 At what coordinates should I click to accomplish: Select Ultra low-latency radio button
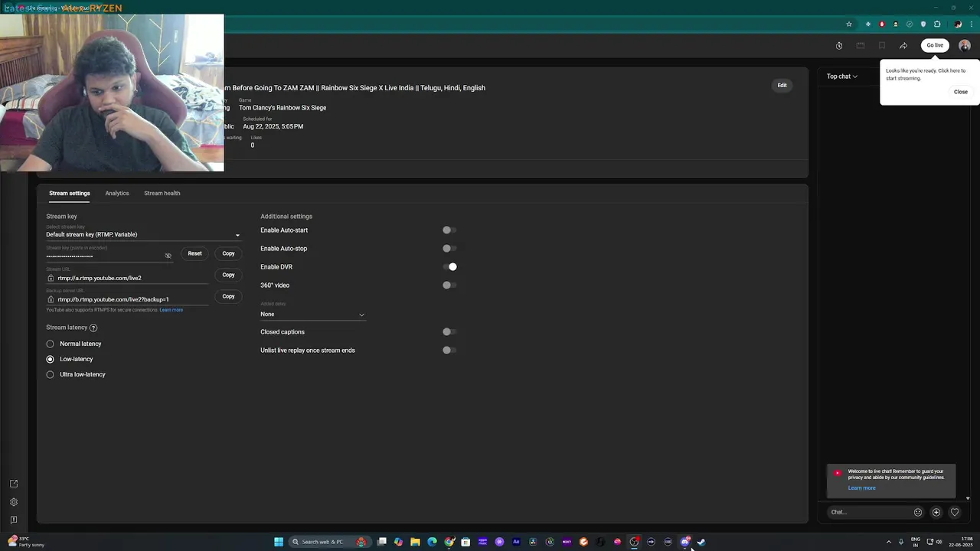coord(51,375)
